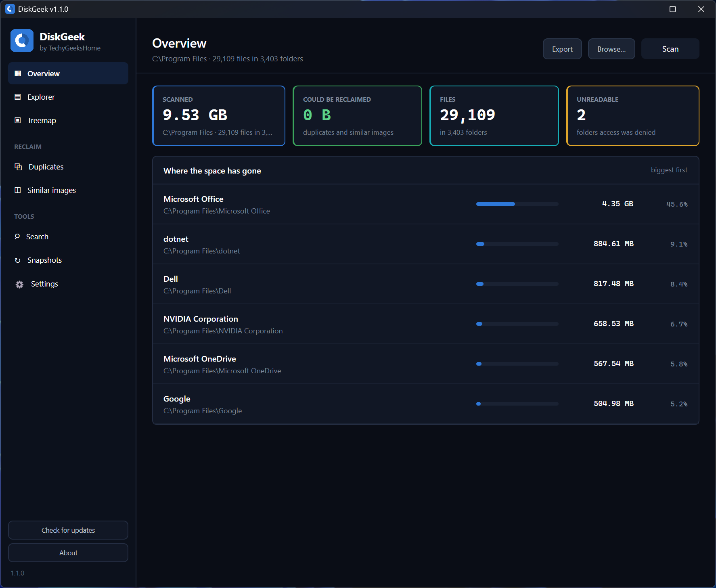Select the NVIDIA Corporation folder entry

coord(426,324)
